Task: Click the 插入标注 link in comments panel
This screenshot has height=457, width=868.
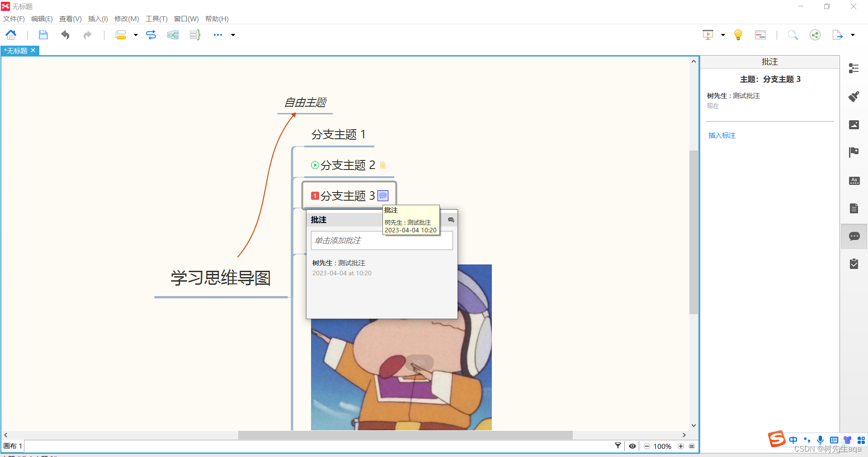Action: (x=722, y=136)
